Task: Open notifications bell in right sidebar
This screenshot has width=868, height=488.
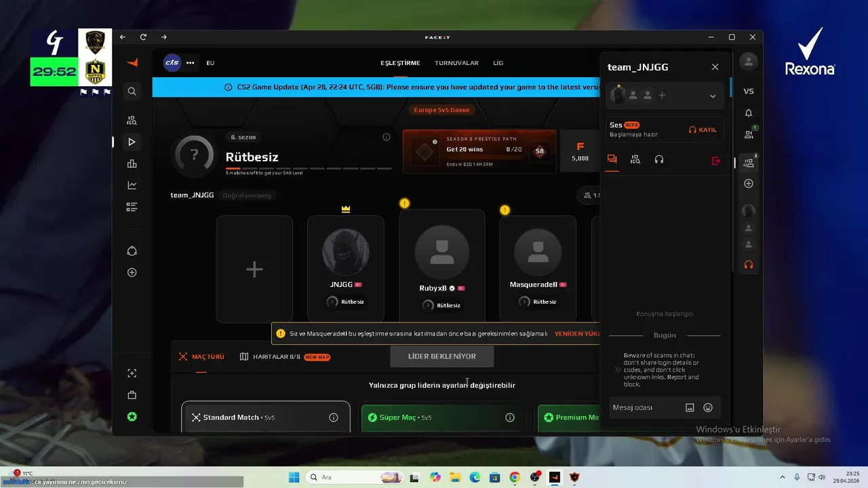Action: click(x=749, y=113)
